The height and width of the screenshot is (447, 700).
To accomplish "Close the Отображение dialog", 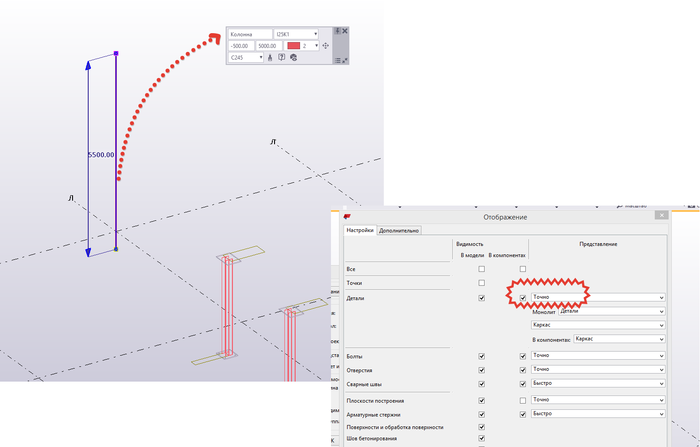I will click(661, 215).
